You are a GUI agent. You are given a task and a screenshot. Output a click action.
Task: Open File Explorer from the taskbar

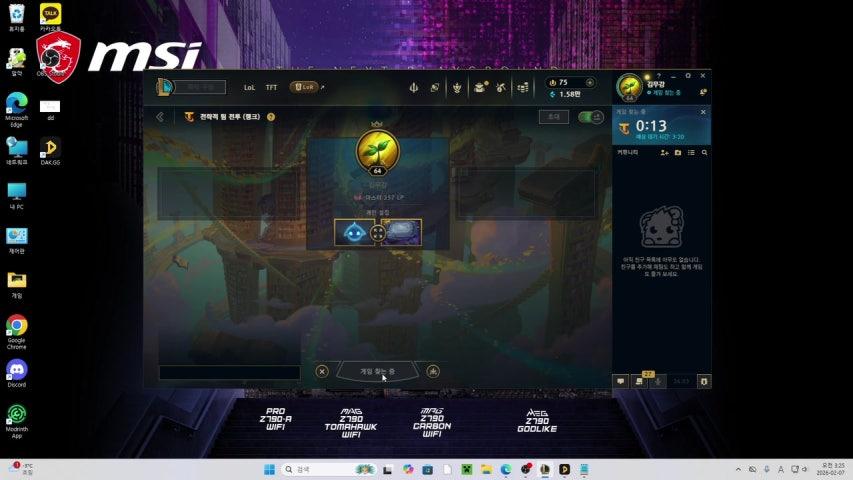pyautogui.click(x=486, y=469)
